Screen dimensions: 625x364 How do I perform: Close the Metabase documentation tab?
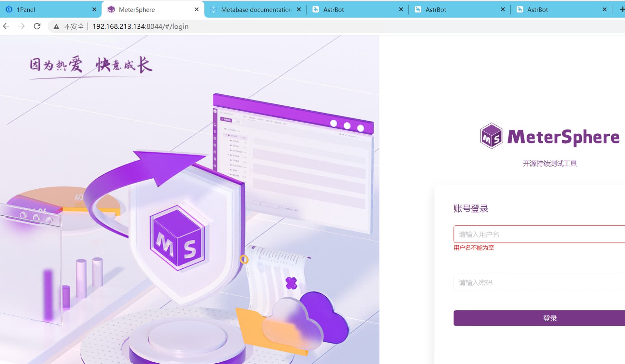coord(299,9)
